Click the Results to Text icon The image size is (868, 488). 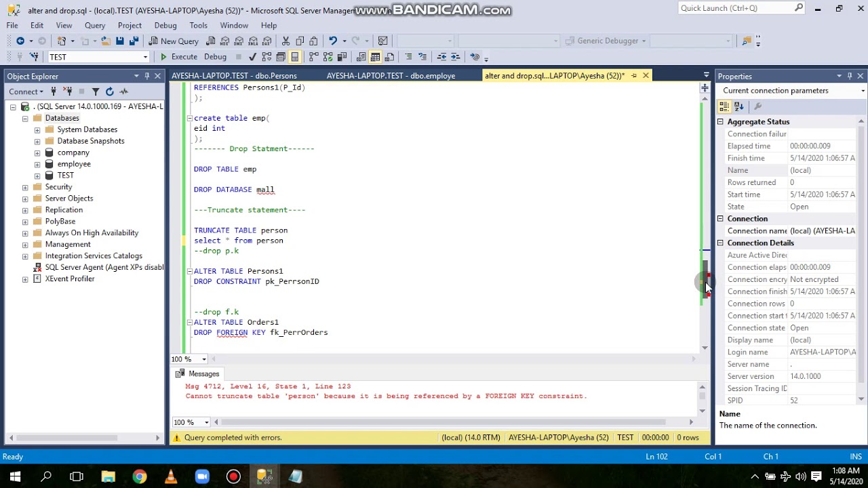click(361, 57)
